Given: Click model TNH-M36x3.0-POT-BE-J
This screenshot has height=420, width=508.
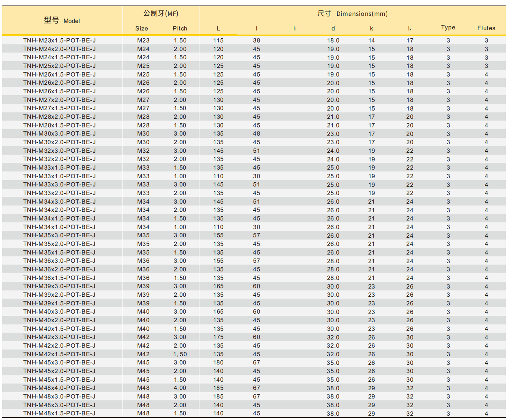Looking at the screenshot, I should pyautogui.click(x=59, y=261).
